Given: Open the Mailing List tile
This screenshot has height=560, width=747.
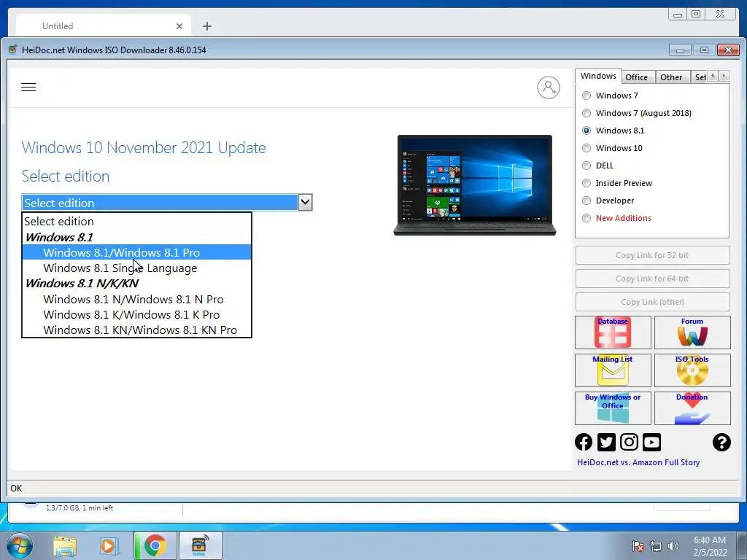Looking at the screenshot, I should 613,370.
